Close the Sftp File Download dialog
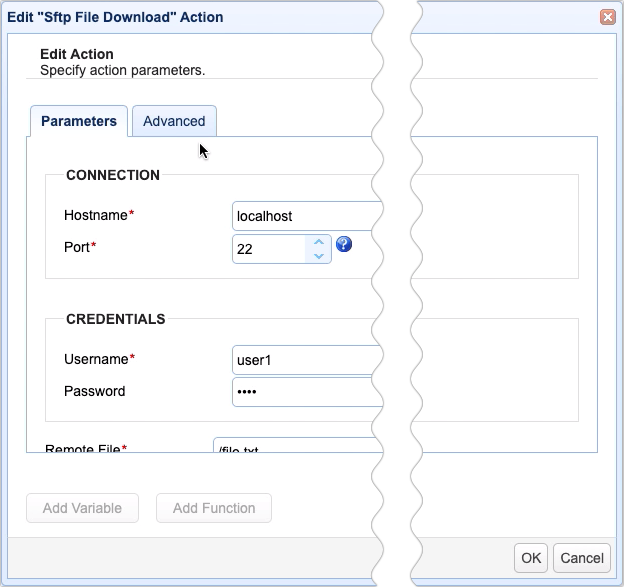Image resolution: width=624 pixels, height=587 pixels. [607, 17]
